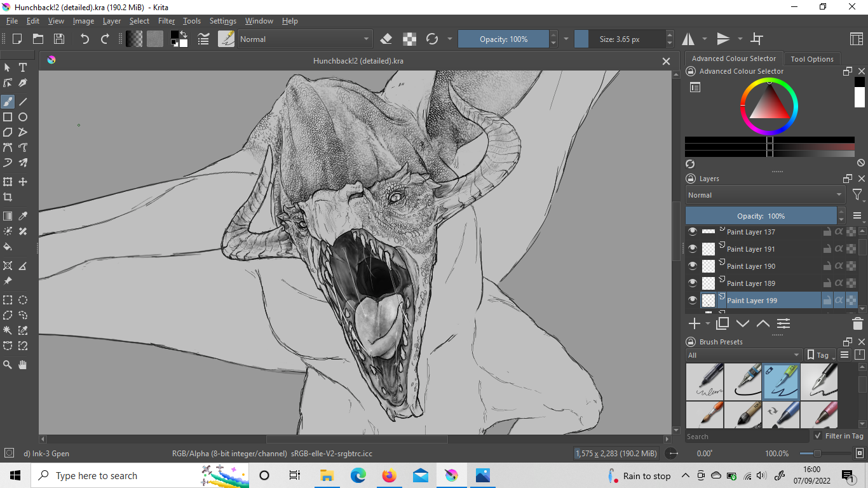Open the brush presets All tag dropdown
The width and height of the screenshot is (868, 488).
[x=743, y=355]
